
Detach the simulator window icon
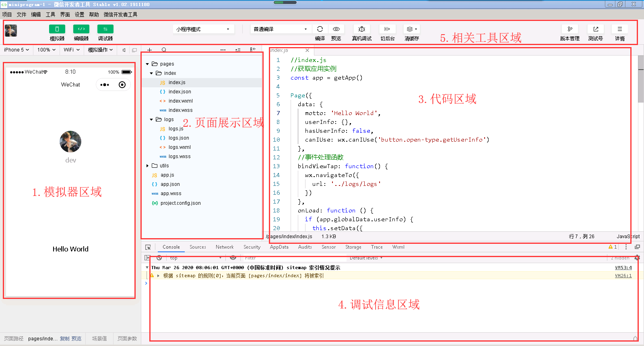point(134,50)
